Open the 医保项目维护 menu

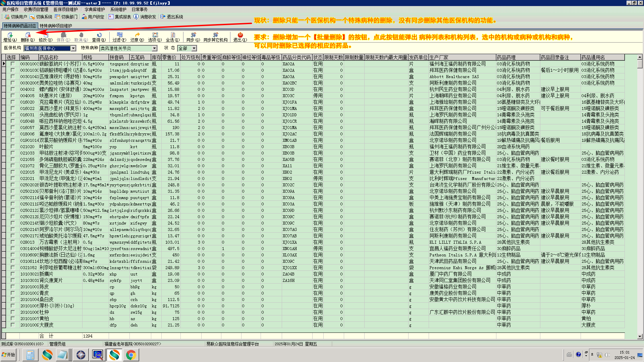[x=66, y=9]
